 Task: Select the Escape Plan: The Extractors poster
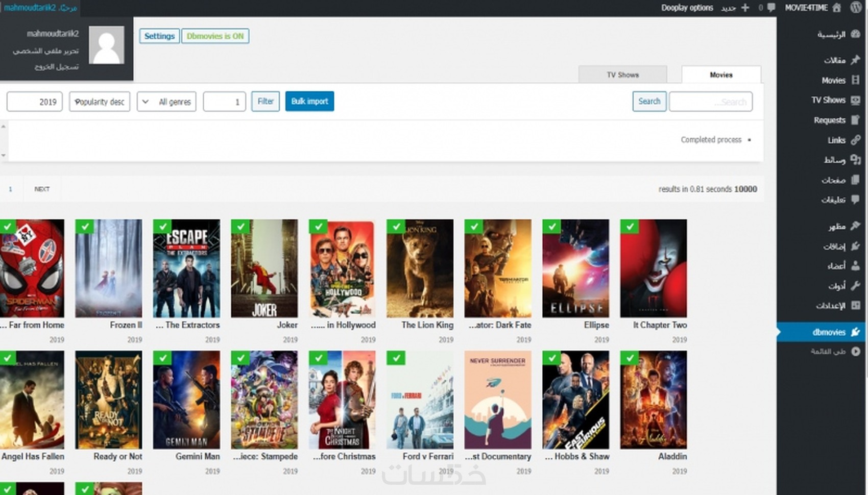[186, 268]
